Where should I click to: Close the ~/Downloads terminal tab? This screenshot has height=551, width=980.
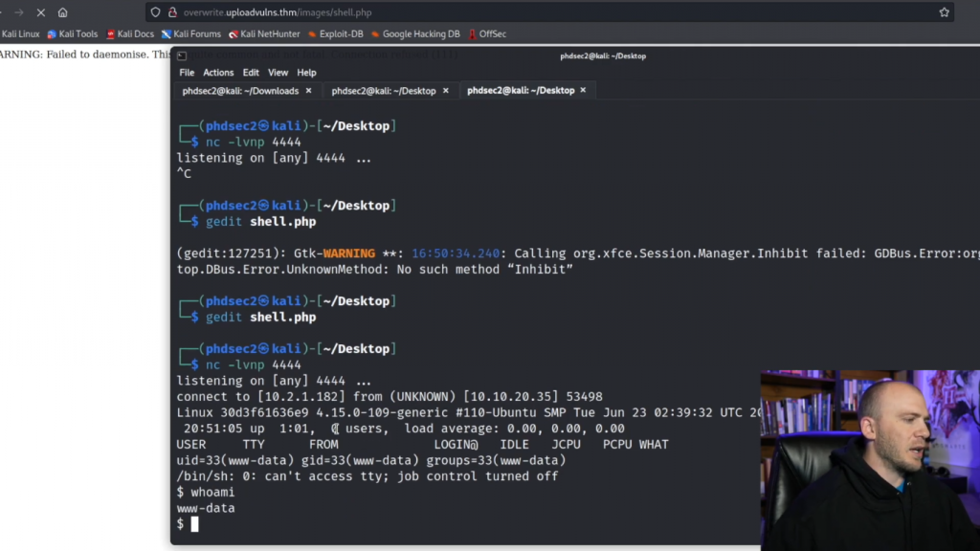309,91
